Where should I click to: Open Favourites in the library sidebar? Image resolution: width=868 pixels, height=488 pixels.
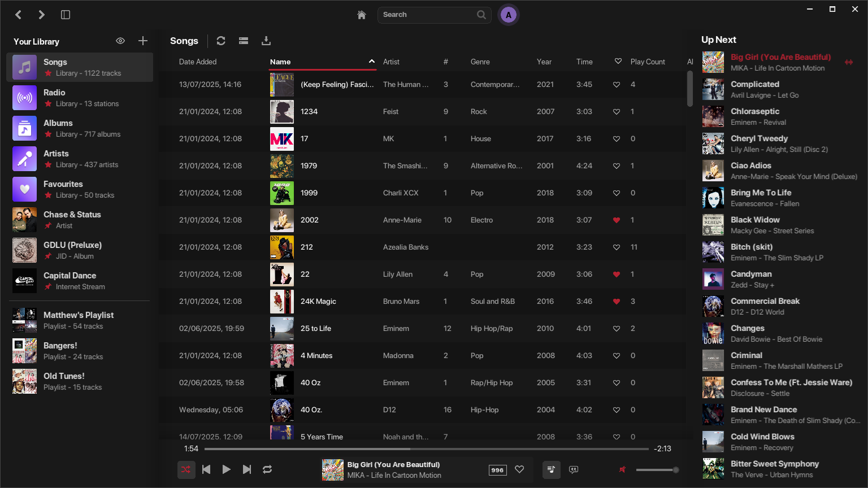click(x=80, y=189)
